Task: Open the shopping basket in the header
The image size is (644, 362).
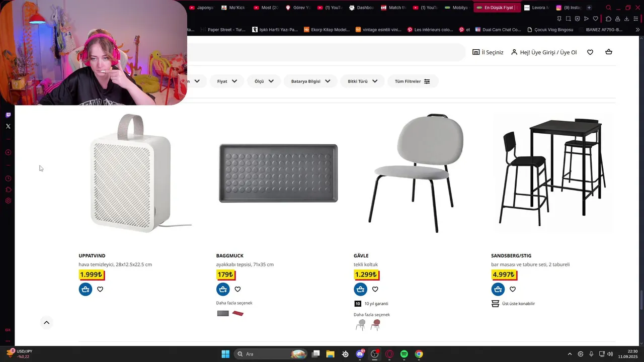Action: click(609, 52)
